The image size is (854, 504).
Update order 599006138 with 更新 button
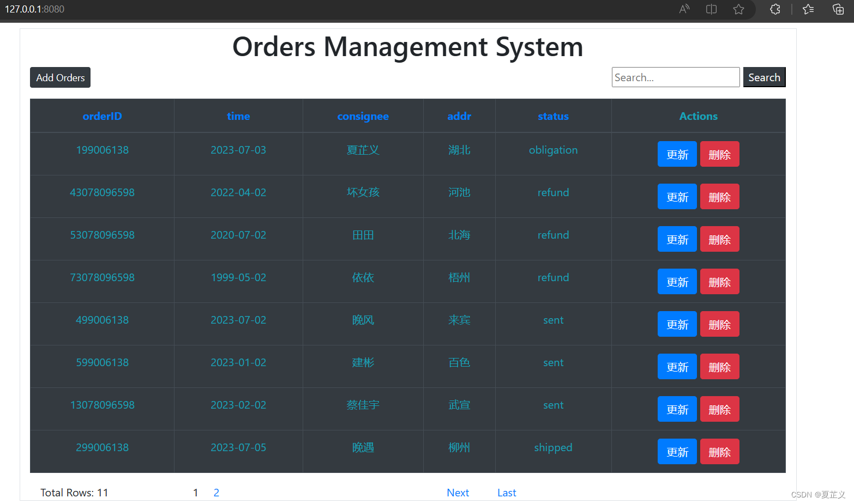(x=677, y=367)
